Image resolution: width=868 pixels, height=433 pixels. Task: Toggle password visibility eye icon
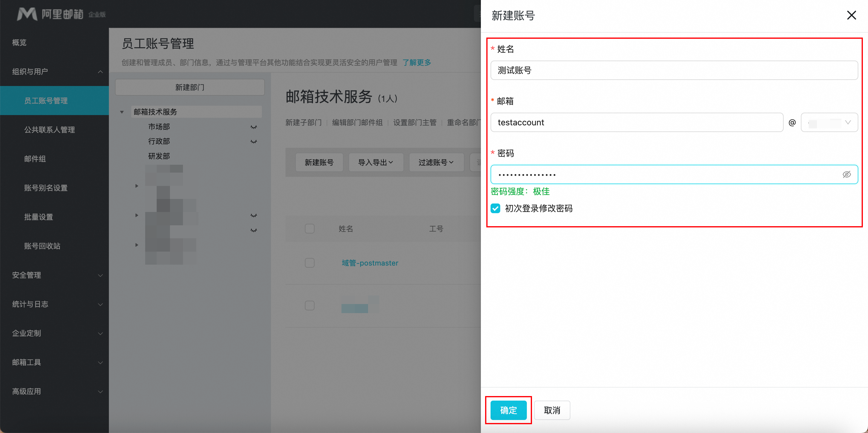tap(846, 174)
